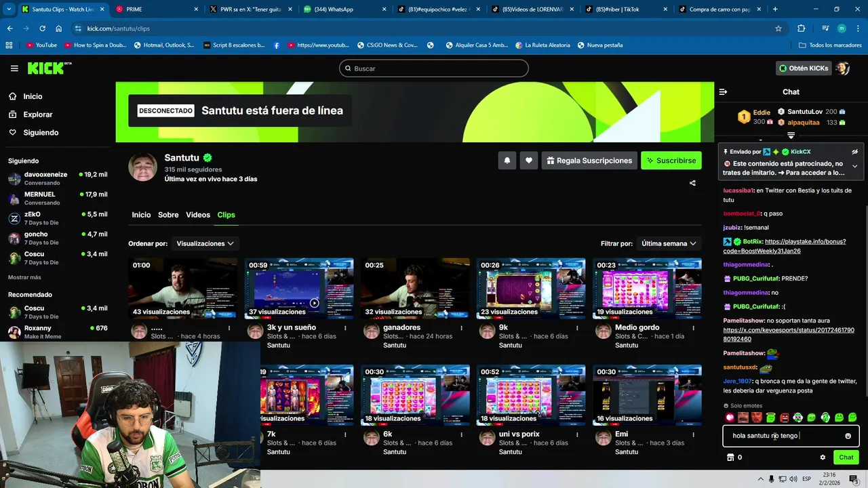Viewport: 868px width, 488px height.
Task: Toggle the follow heart for Santutu
Action: [529, 161]
